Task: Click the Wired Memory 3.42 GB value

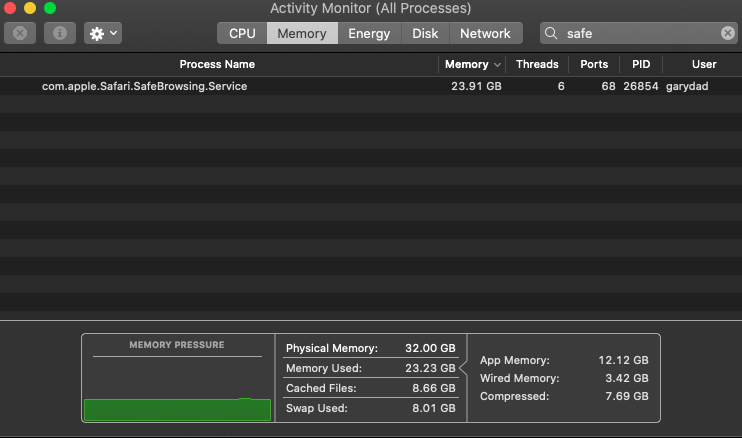Action: coord(627,378)
